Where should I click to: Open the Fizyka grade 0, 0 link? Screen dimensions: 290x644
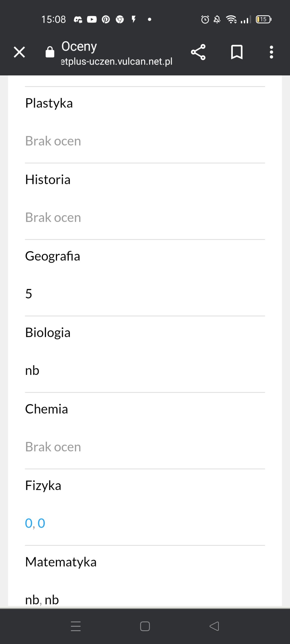(x=35, y=523)
